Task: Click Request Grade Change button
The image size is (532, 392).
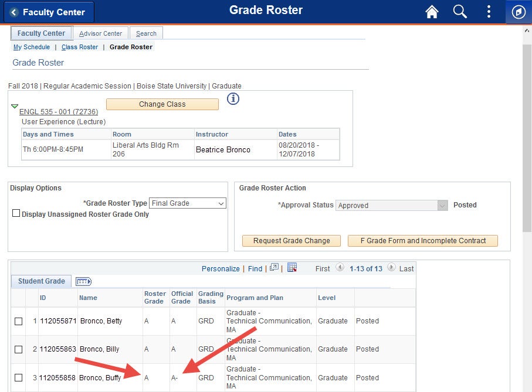Action: point(292,241)
